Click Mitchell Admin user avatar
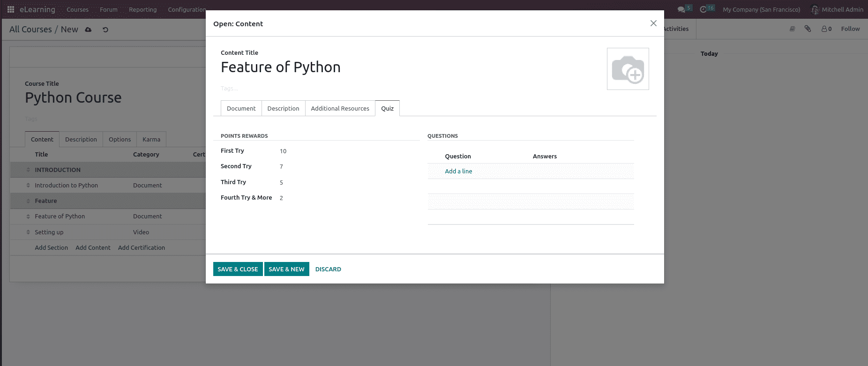868x366 pixels. click(x=815, y=9)
